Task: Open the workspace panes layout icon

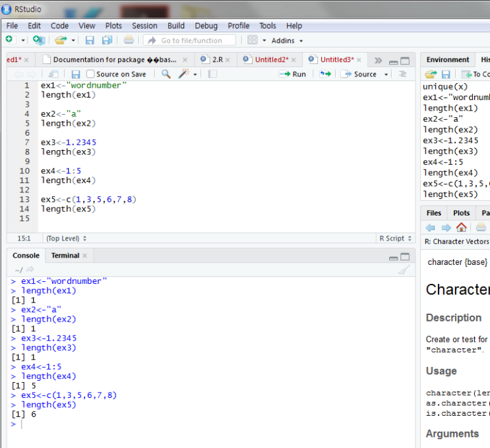Action: click(252, 40)
